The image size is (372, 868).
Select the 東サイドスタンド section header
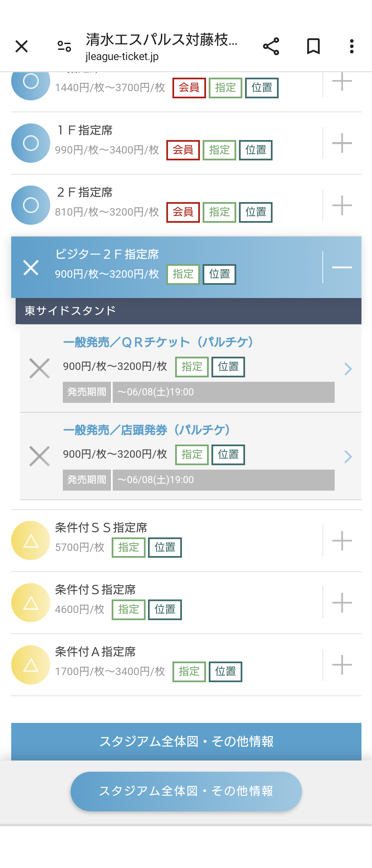[188, 311]
